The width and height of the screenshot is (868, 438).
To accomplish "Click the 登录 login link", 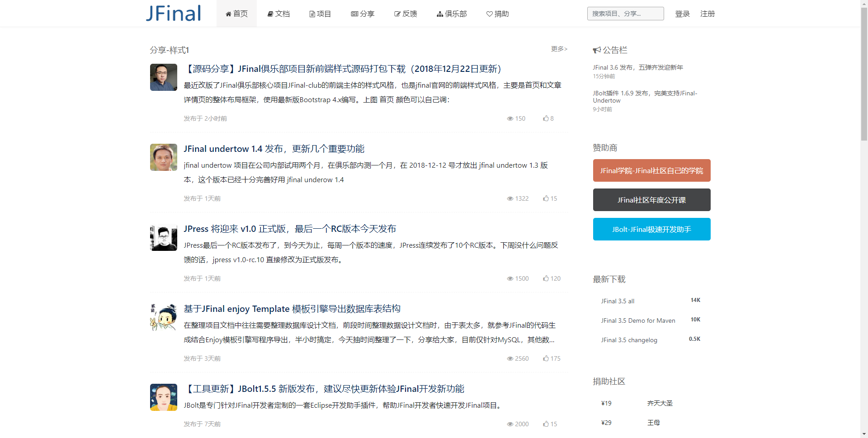I will point(682,14).
